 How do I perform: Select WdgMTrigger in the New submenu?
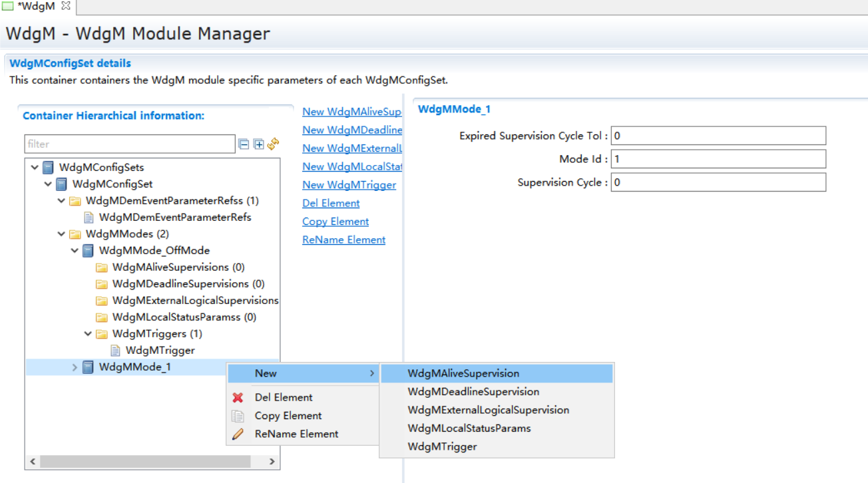(x=442, y=447)
